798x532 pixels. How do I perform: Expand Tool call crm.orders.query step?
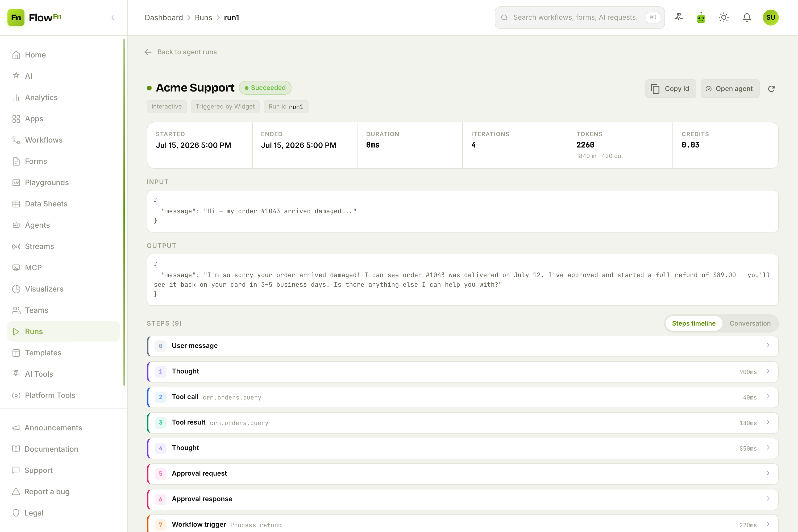pyautogui.click(x=463, y=397)
